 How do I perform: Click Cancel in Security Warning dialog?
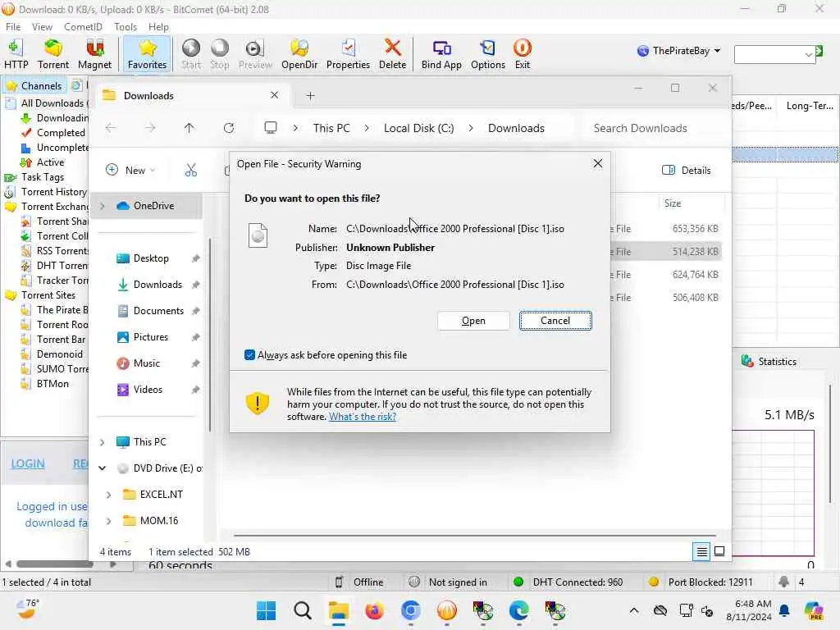click(555, 321)
